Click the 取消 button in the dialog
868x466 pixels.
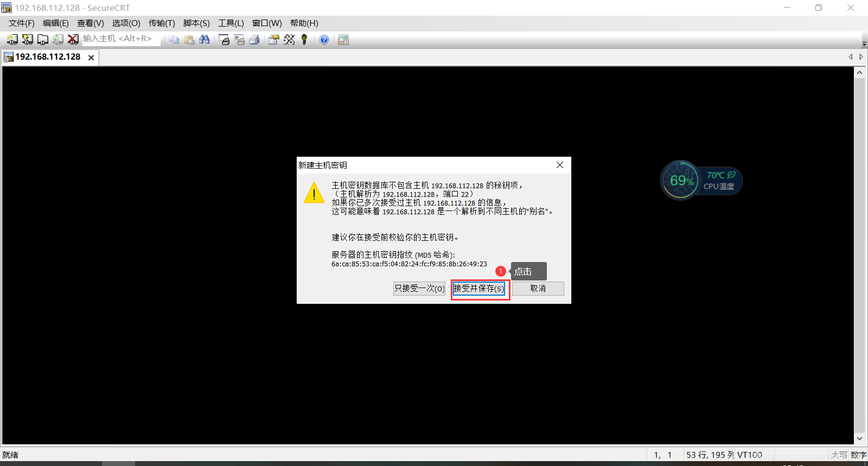[x=538, y=289]
